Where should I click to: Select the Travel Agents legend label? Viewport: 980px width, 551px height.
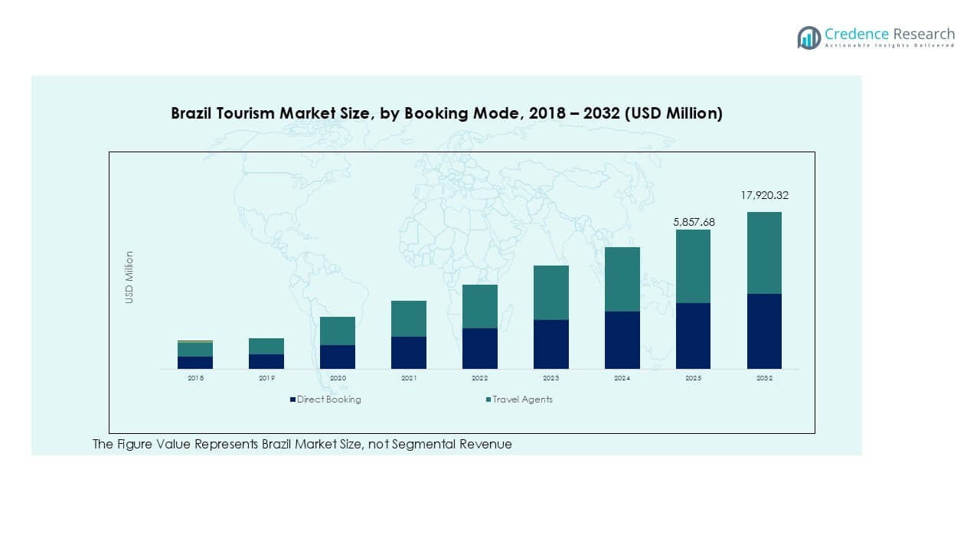522,399
